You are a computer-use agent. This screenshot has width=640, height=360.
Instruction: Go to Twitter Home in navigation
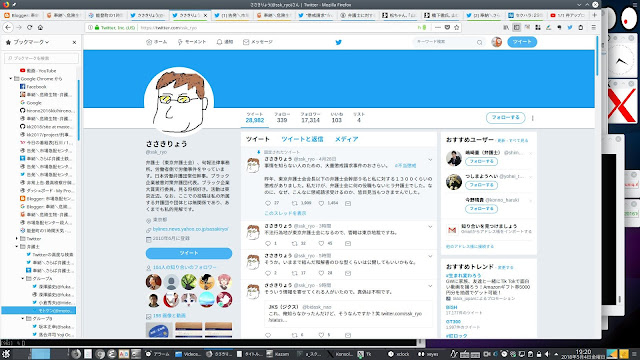pyautogui.click(x=156, y=42)
